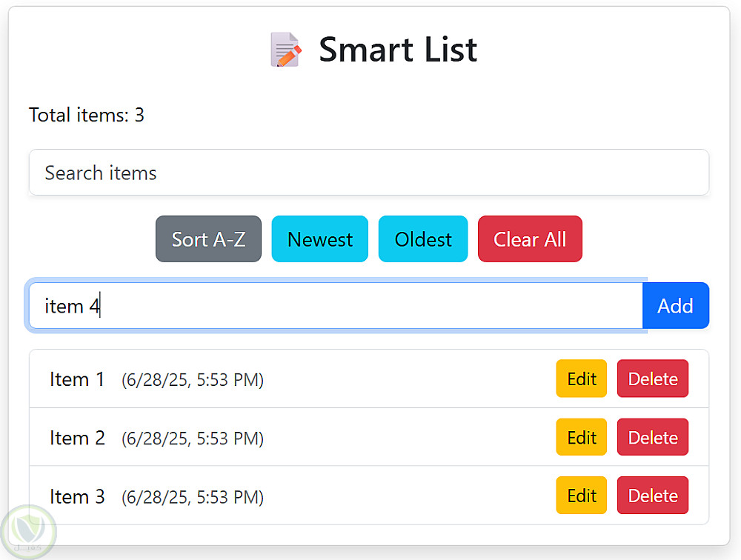Click the red Clear All button
The image size is (741, 560).
click(x=530, y=239)
